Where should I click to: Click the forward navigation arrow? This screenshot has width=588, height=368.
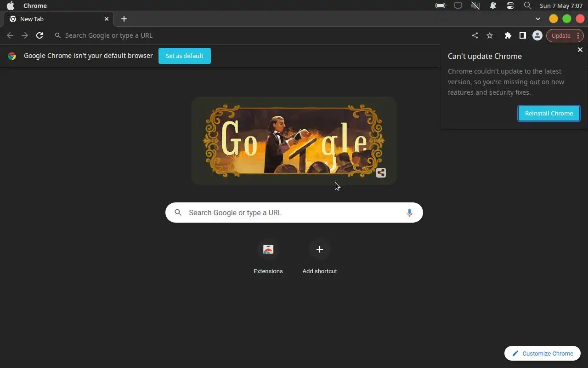point(25,35)
